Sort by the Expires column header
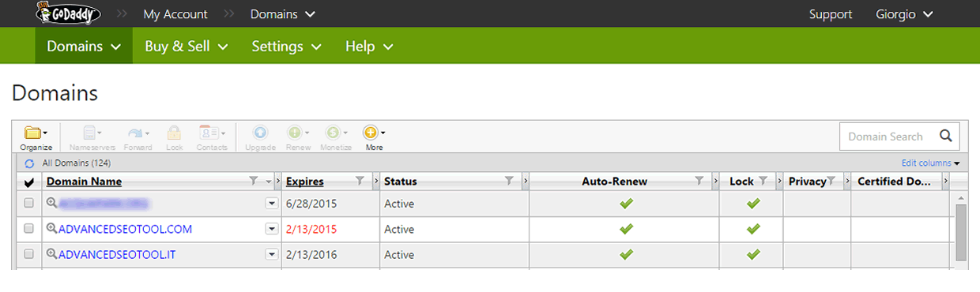980x292 pixels. [x=304, y=182]
